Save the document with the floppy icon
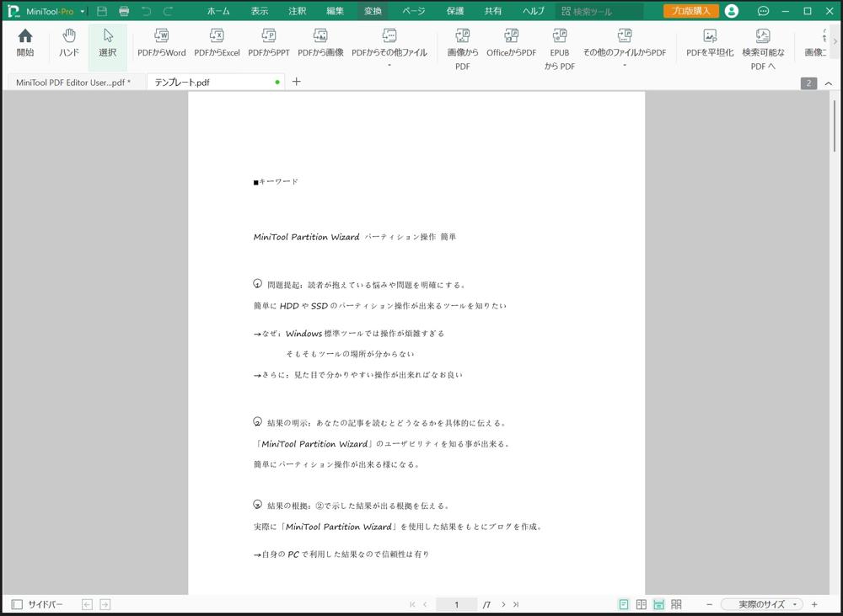Viewport: 843px width, 616px height. coord(102,11)
